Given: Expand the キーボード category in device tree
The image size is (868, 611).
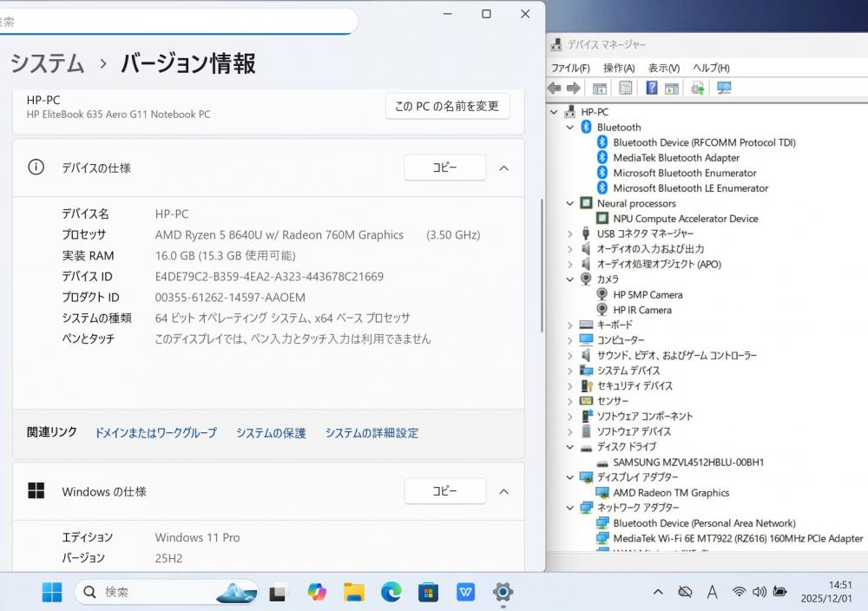Looking at the screenshot, I should pos(570,325).
